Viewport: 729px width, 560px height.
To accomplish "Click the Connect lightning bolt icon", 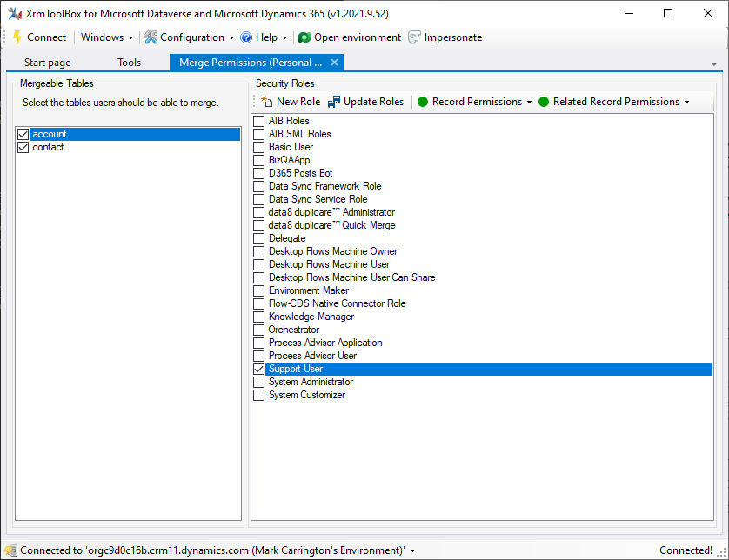I will click(x=17, y=37).
